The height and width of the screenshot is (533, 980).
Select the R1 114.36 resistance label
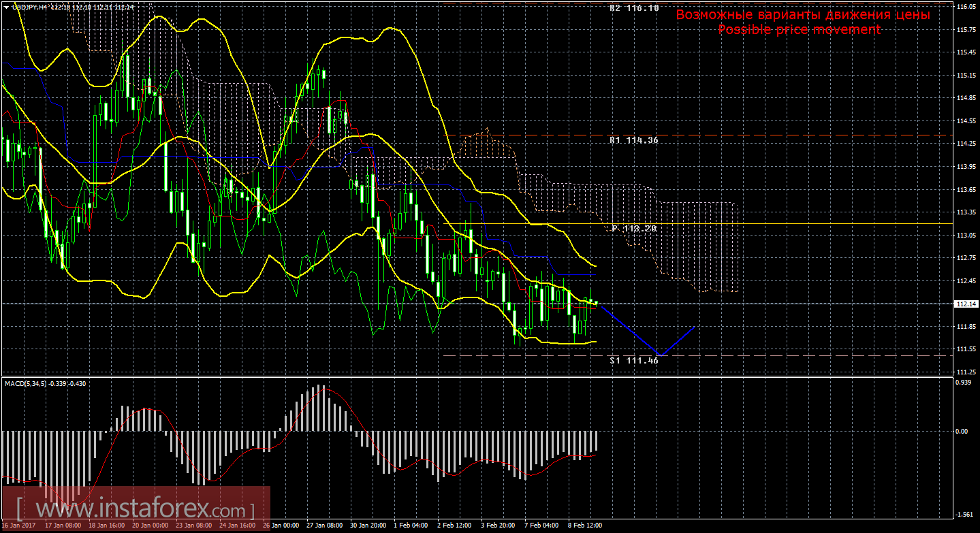(x=634, y=140)
